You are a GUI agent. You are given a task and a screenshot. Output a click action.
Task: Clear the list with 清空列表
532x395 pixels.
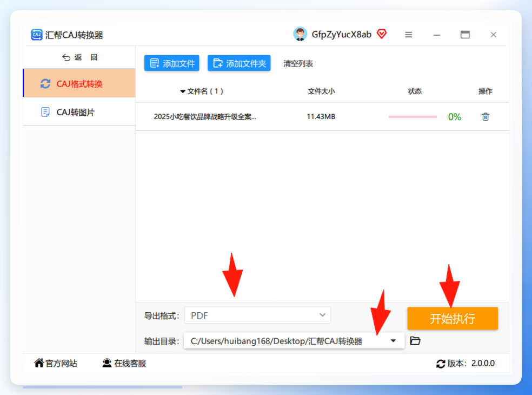[298, 63]
